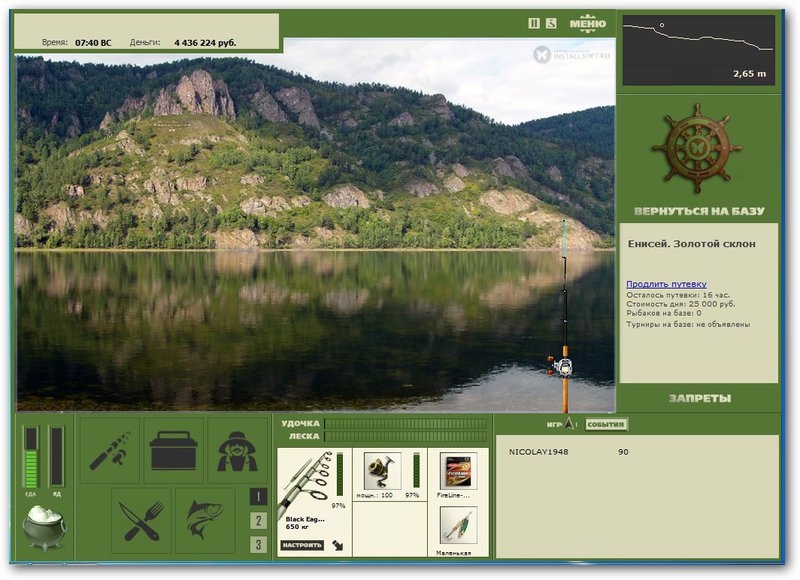Click the ЕДА food level bar

(x=31, y=457)
